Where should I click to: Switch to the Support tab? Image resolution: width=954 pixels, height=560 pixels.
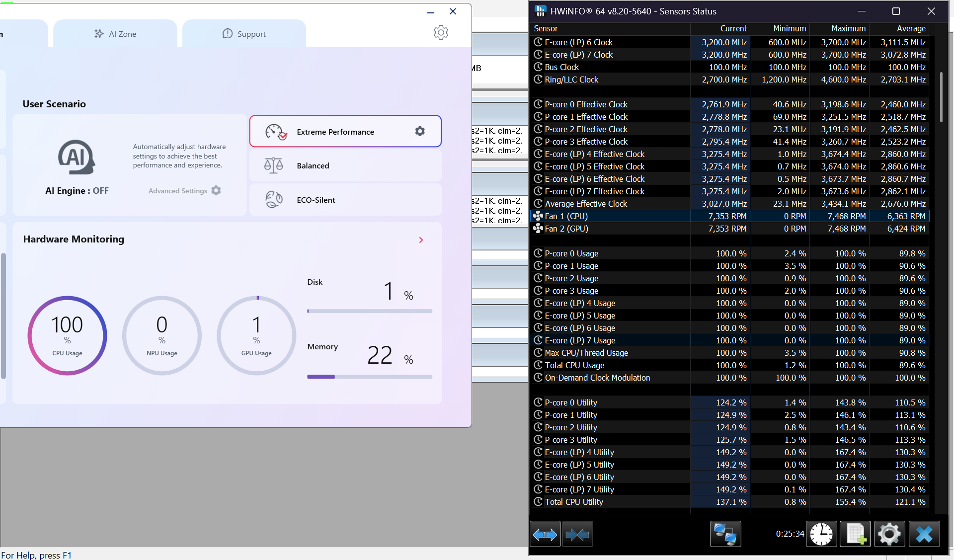click(x=244, y=34)
